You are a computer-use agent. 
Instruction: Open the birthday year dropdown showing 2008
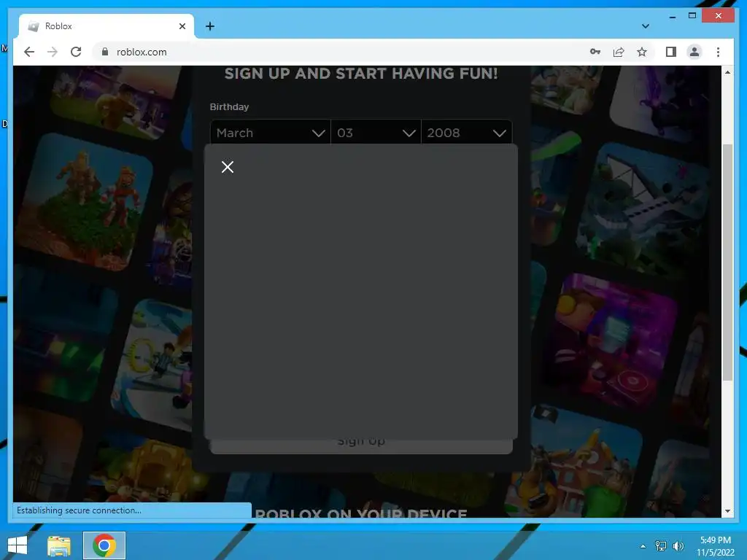466,133
